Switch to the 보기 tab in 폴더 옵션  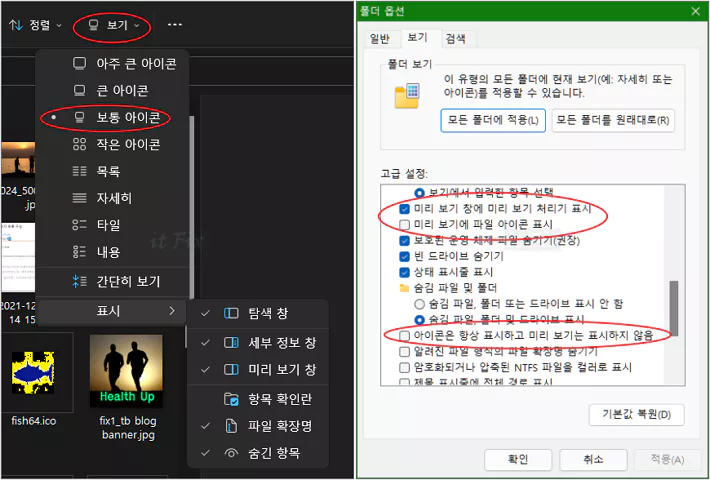tap(417, 38)
